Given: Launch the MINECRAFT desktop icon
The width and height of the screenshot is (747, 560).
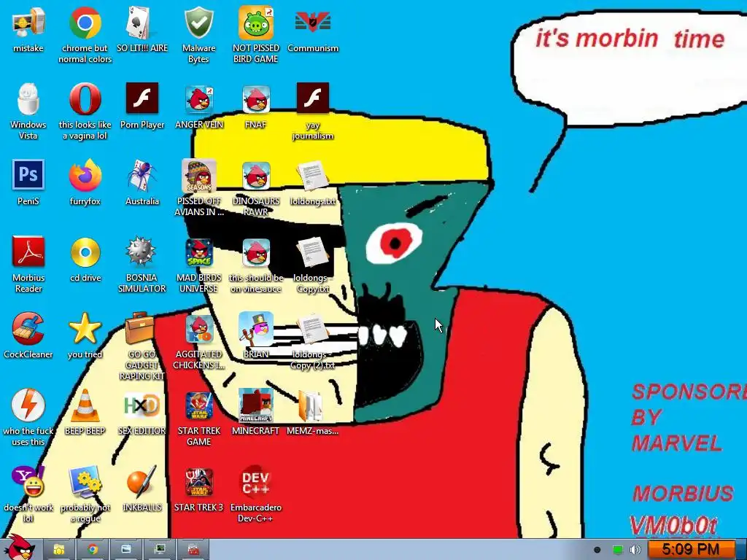Looking at the screenshot, I should (x=256, y=405).
